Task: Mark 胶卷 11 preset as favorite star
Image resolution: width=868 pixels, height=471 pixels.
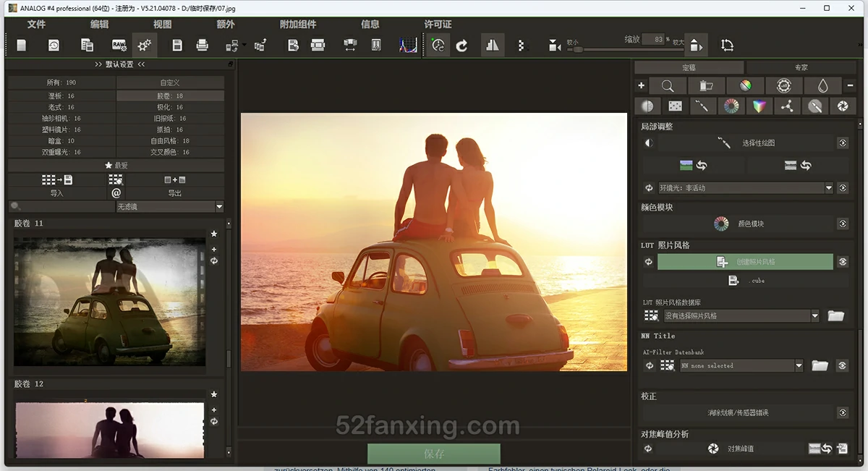Action: 214,234
